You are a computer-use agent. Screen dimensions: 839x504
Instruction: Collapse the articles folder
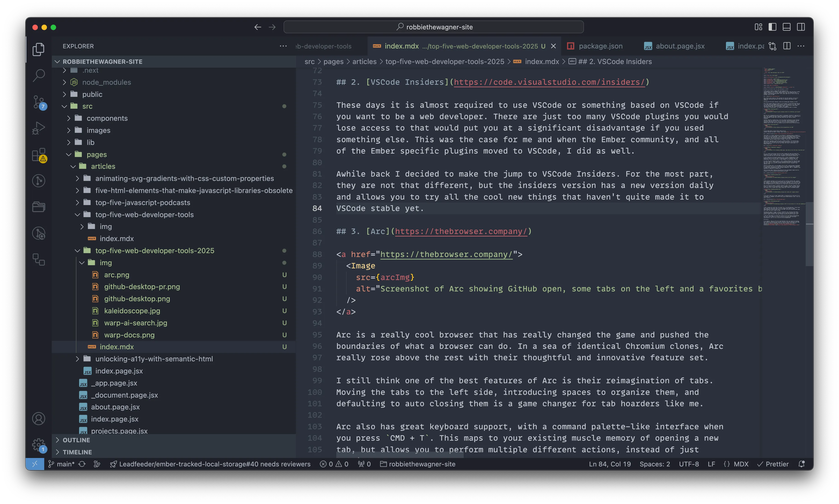(x=174, y=166)
